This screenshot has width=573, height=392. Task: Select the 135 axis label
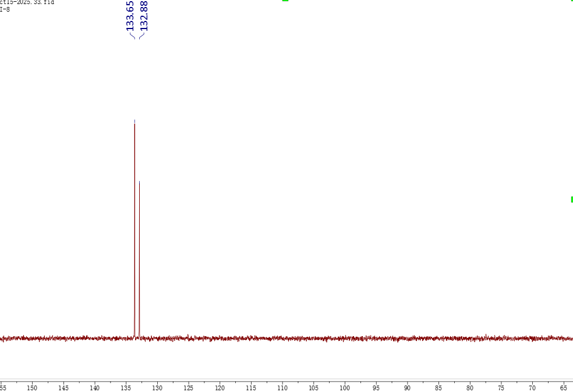(126, 387)
